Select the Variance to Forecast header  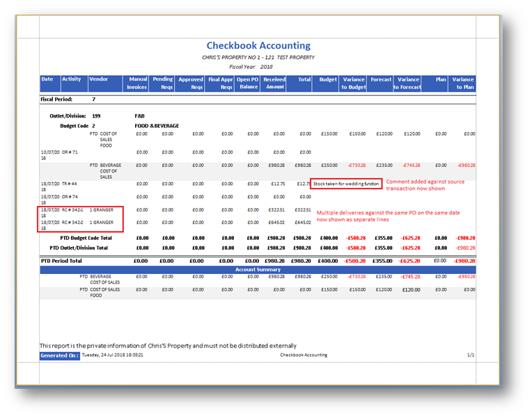(407, 83)
